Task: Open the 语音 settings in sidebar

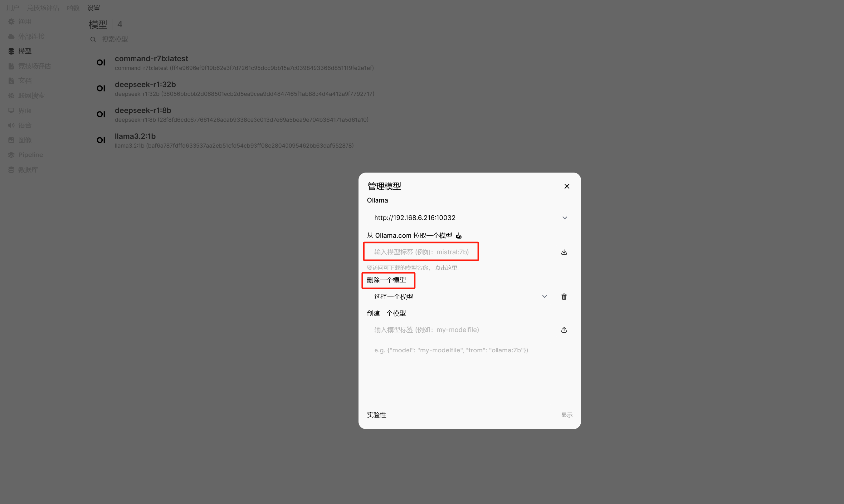Action: pyautogui.click(x=24, y=125)
